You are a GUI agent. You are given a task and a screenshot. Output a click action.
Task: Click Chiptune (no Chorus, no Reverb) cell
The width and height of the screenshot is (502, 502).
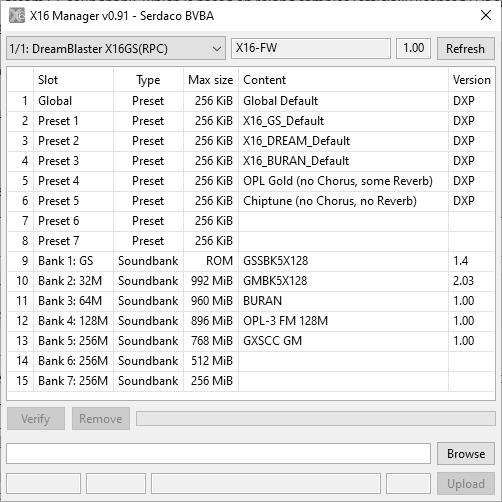coord(343,201)
